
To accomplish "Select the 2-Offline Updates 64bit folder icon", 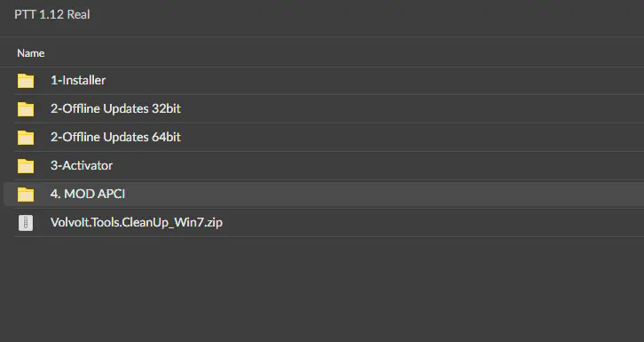I will coord(26,138).
